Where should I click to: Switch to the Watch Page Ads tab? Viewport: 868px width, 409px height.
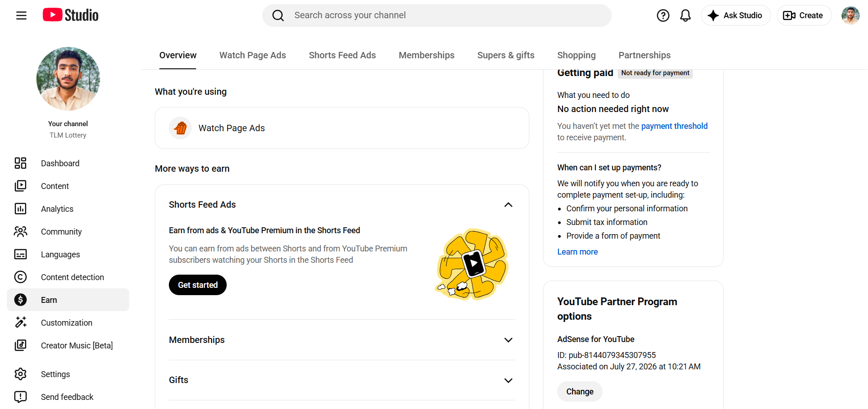(x=253, y=55)
